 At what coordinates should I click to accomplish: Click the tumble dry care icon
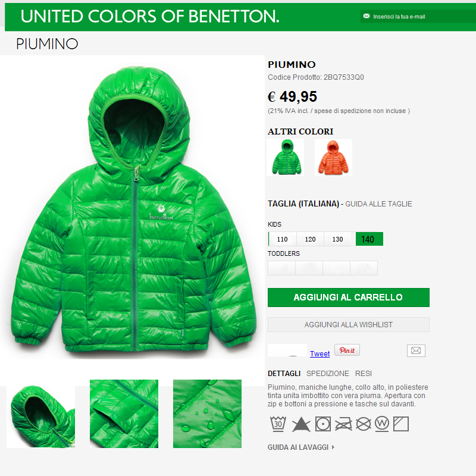click(x=322, y=424)
